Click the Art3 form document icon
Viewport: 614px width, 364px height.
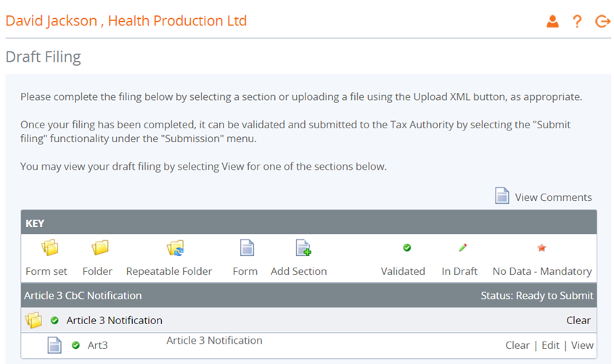tap(54, 345)
